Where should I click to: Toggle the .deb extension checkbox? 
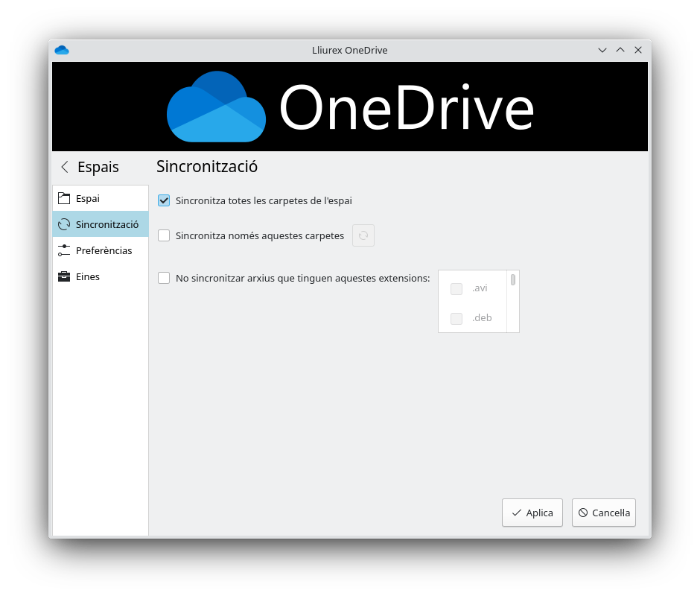pyautogui.click(x=456, y=318)
